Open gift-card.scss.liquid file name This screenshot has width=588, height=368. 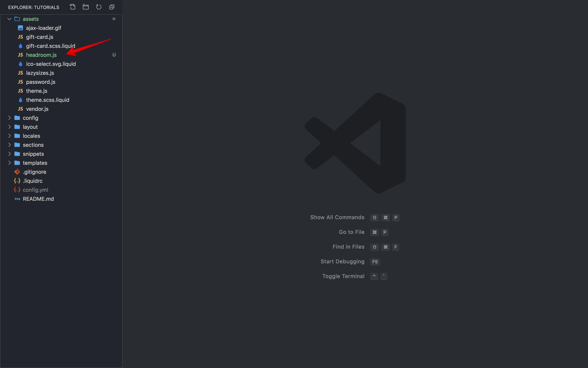click(x=51, y=46)
